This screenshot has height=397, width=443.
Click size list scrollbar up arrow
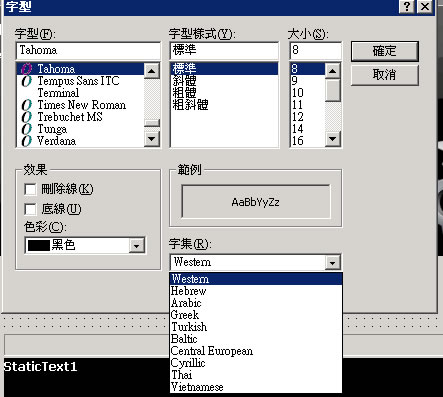click(x=332, y=71)
